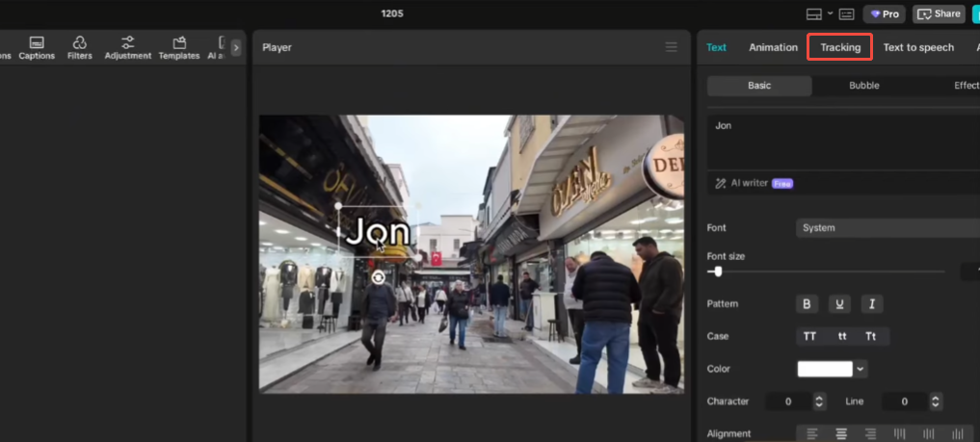
Task: Open the Text to speech tab
Action: tap(918, 47)
